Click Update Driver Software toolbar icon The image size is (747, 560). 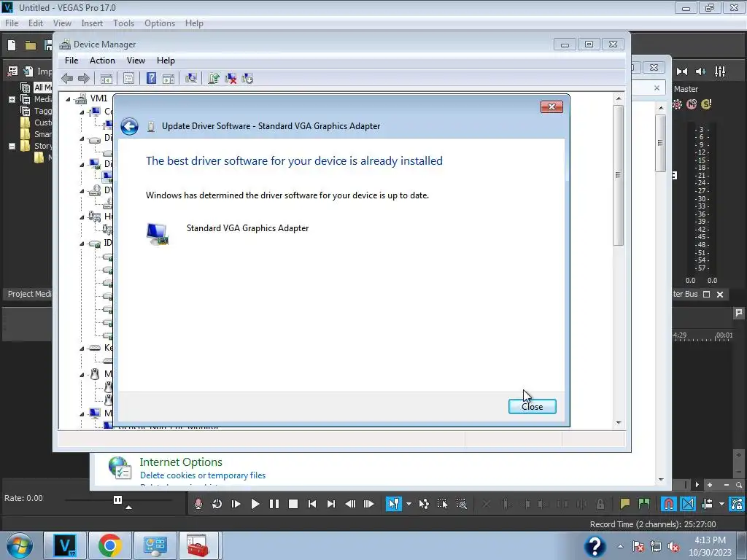214,79
